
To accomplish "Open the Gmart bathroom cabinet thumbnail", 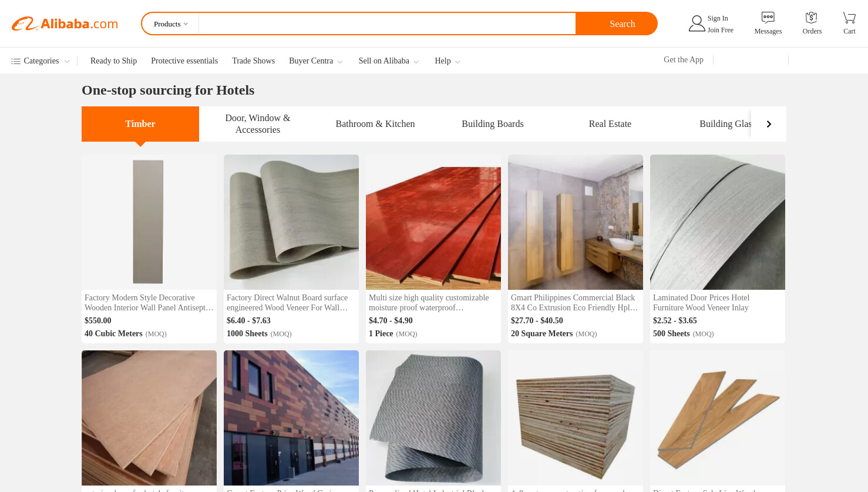I will click(576, 222).
